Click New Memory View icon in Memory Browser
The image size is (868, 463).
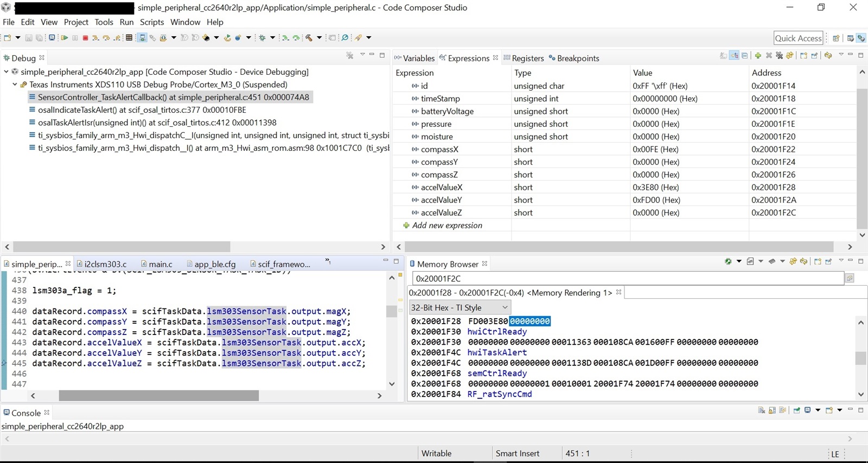pyautogui.click(x=818, y=261)
